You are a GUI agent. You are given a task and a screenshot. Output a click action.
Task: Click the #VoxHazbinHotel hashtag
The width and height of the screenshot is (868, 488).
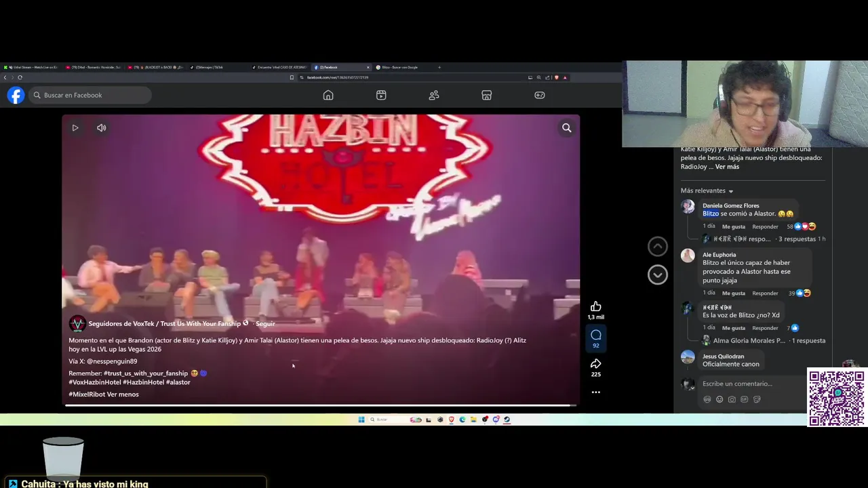point(94,382)
